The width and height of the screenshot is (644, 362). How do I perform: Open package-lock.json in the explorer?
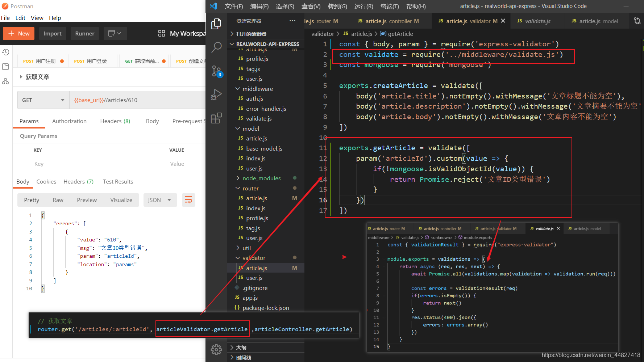click(x=266, y=308)
